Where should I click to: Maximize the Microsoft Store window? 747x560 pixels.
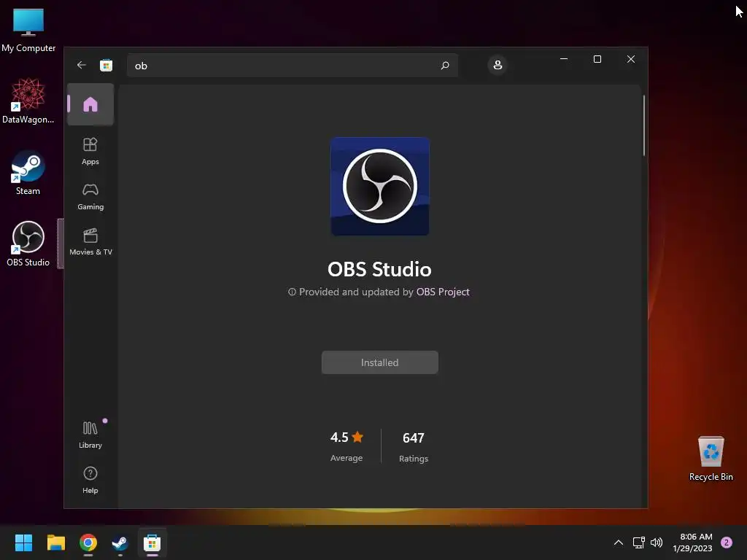597,59
